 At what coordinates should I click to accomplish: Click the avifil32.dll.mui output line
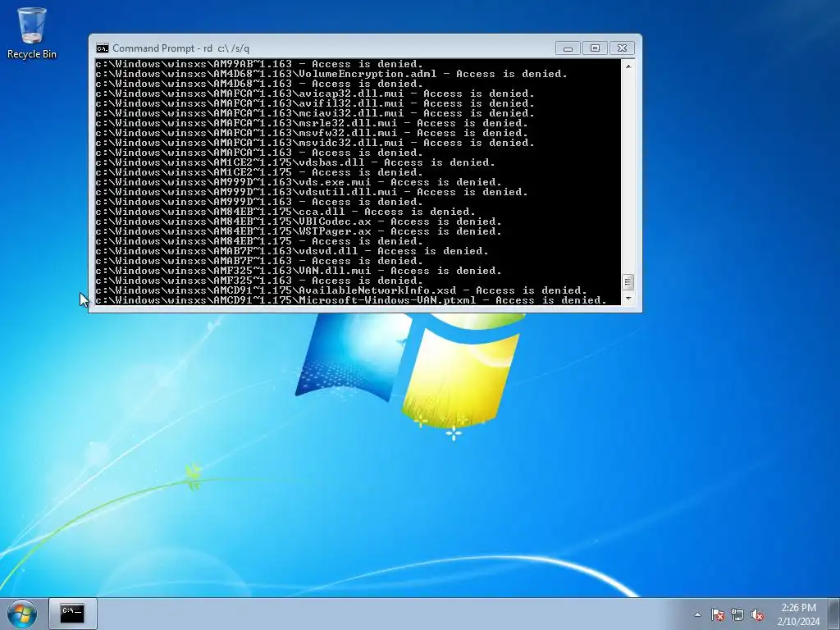315,103
